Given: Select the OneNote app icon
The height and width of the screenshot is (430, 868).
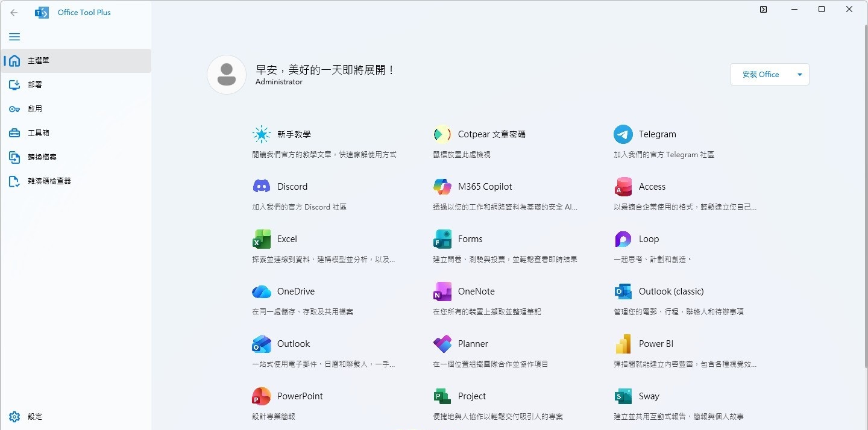Looking at the screenshot, I should pos(442,291).
